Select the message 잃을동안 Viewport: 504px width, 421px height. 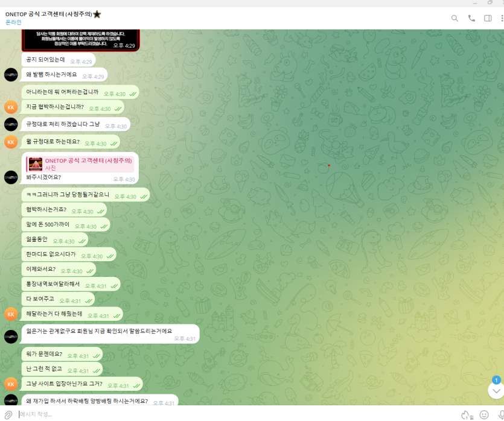tap(55, 239)
